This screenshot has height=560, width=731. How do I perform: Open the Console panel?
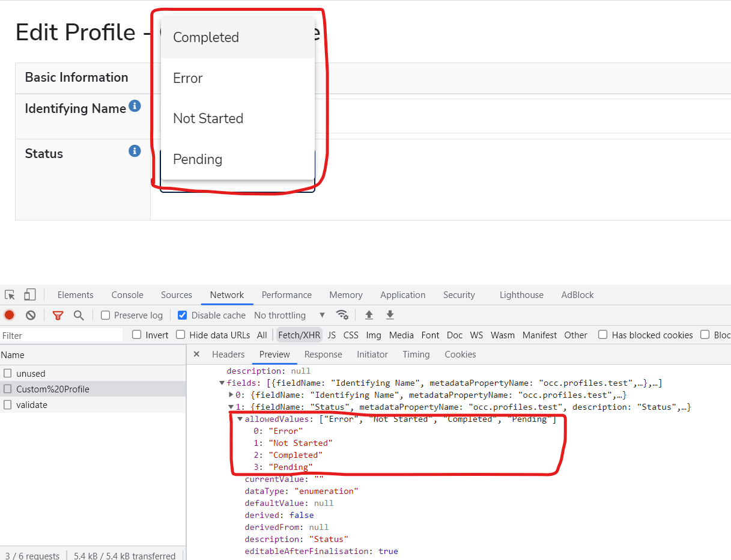click(x=127, y=294)
